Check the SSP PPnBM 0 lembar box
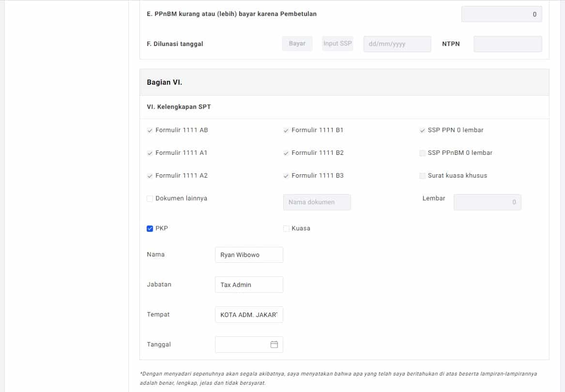565x392 pixels. pyautogui.click(x=423, y=153)
